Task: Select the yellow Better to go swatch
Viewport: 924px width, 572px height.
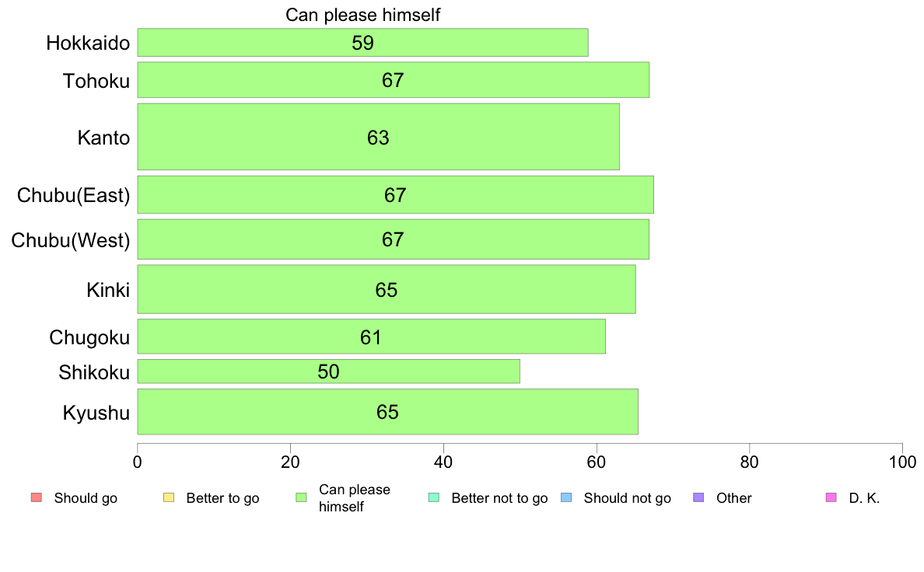Action: coord(169,497)
